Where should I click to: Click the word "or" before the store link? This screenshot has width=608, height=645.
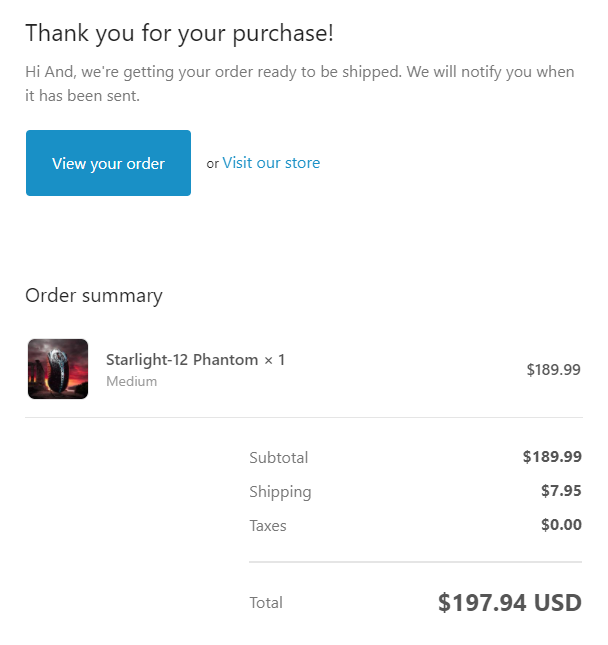click(212, 164)
